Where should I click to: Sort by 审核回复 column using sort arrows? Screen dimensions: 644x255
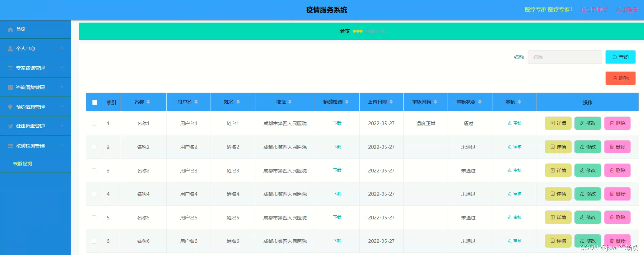[436, 102]
